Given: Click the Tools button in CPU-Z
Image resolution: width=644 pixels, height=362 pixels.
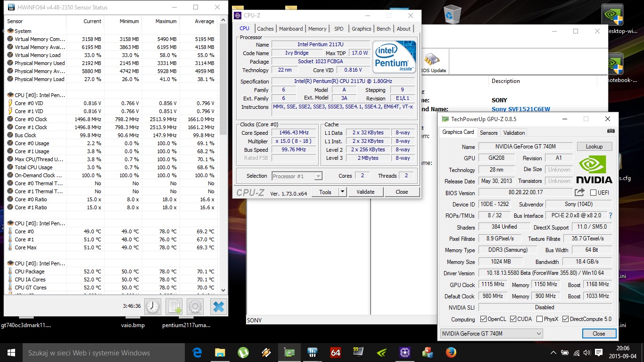Looking at the screenshot, I should [x=325, y=192].
